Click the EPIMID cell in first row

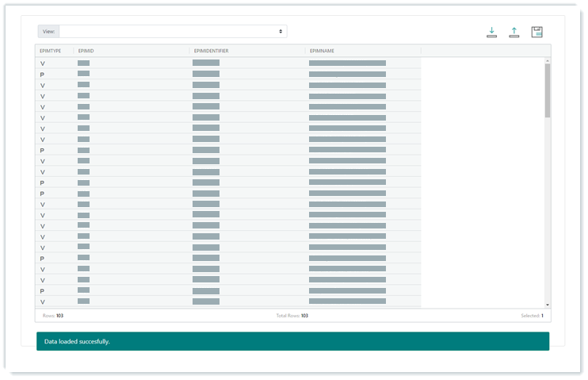83,63
